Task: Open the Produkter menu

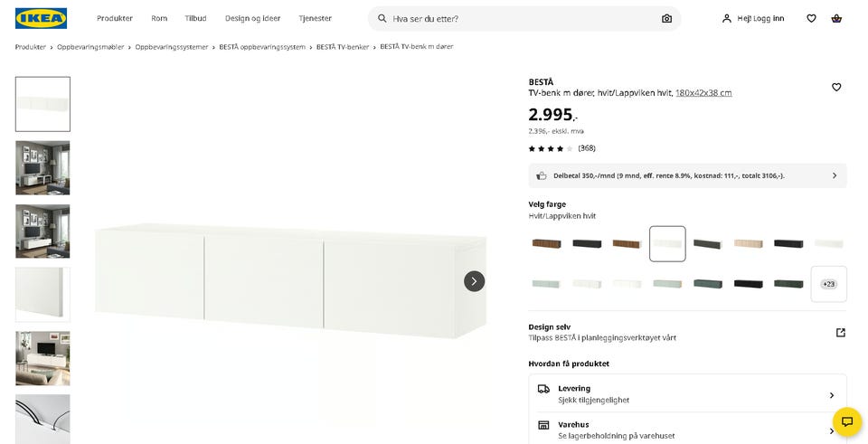Action: (115, 18)
